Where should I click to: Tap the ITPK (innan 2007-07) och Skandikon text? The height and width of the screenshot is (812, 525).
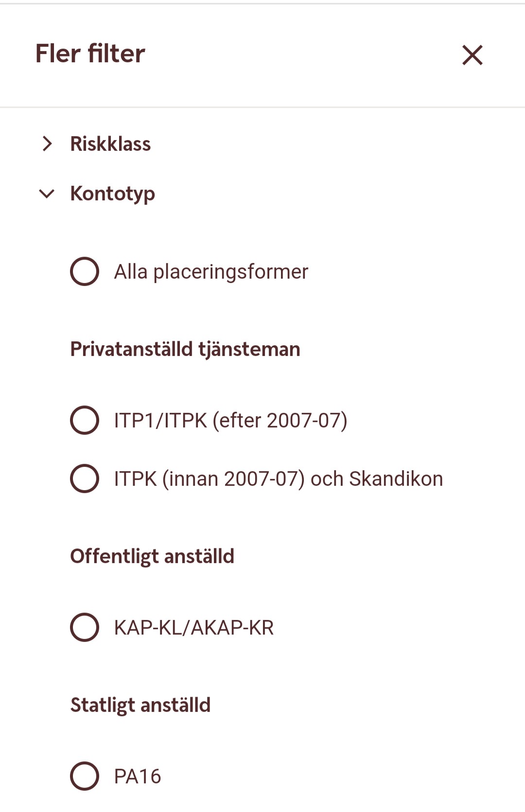click(x=278, y=479)
